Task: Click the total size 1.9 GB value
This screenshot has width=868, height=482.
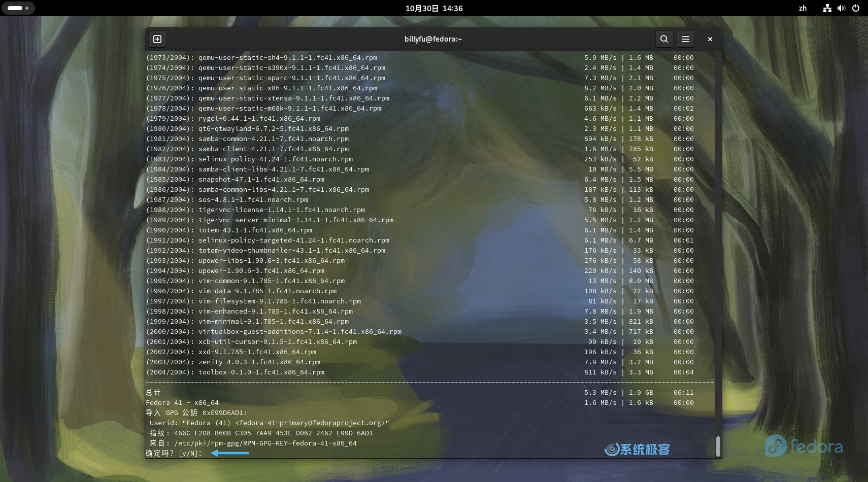Action: tap(641, 392)
